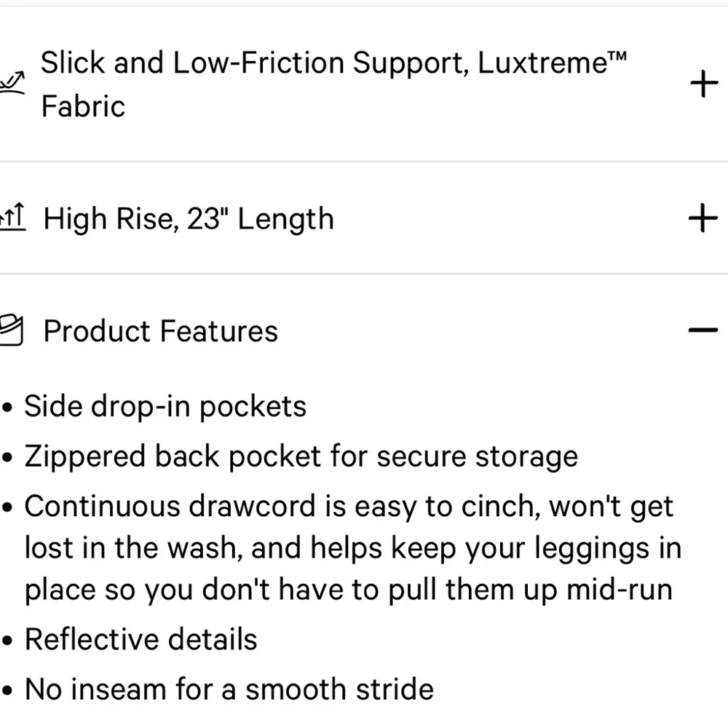
Task: Click the bullet before Continuous drawcord
Action: tap(7, 508)
